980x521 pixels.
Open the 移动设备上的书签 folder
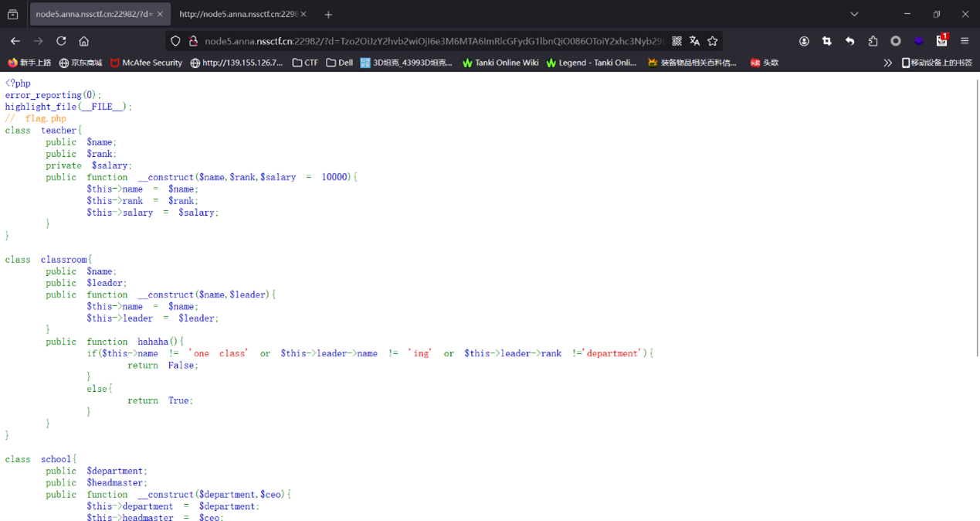pyautogui.click(x=937, y=63)
